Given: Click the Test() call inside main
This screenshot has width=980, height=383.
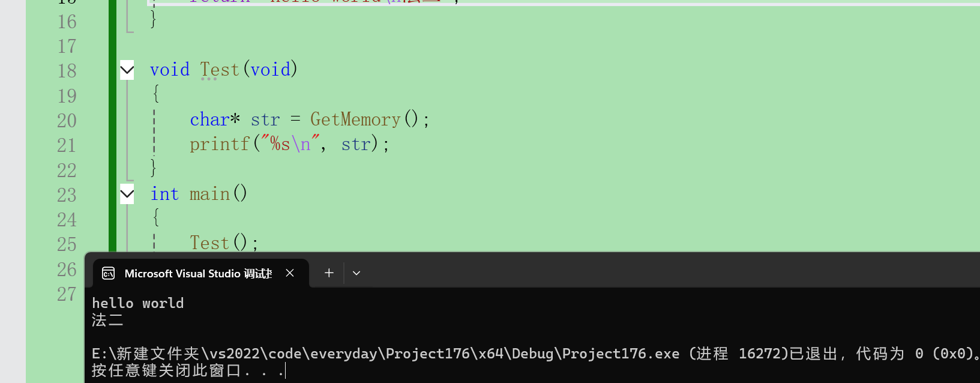Looking at the screenshot, I should coord(224,243).
